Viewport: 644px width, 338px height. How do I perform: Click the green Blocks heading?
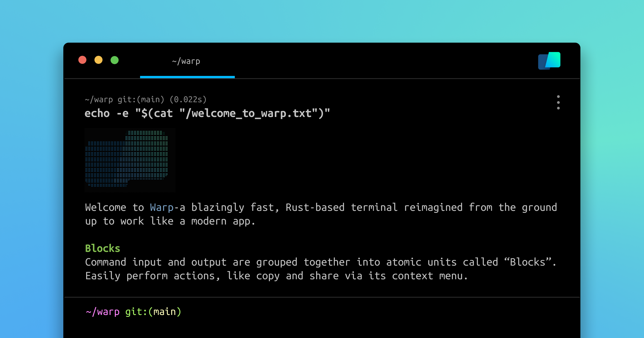(103, 248)
